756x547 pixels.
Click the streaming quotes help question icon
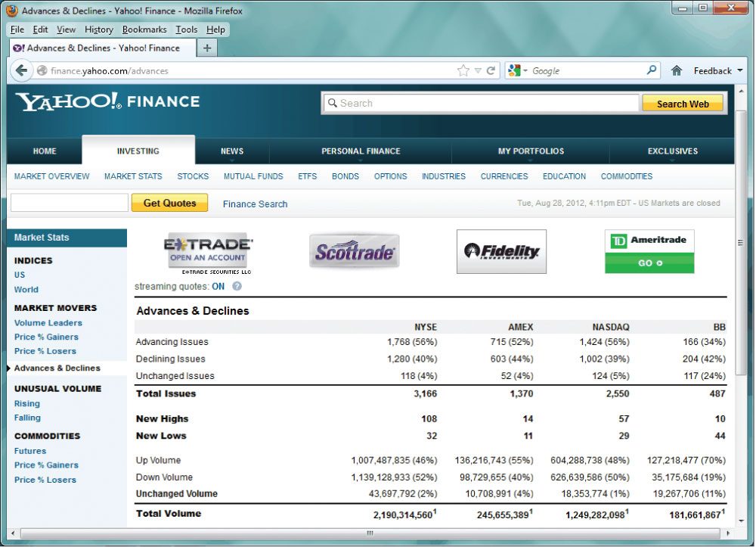(x=237, y=286)
